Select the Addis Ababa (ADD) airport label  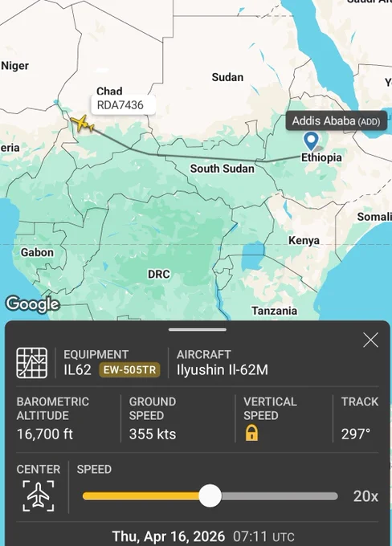click(x=337, y=120)
